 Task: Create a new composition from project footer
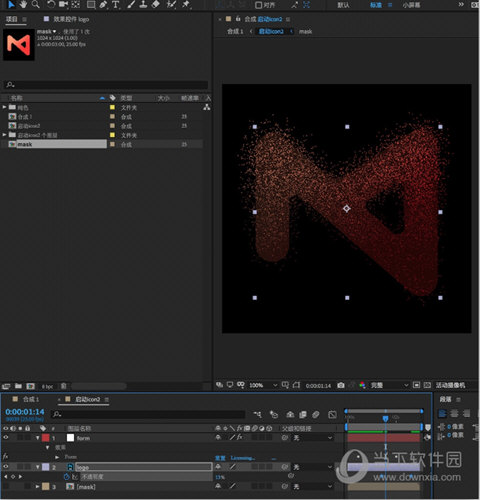coord(31,386)
